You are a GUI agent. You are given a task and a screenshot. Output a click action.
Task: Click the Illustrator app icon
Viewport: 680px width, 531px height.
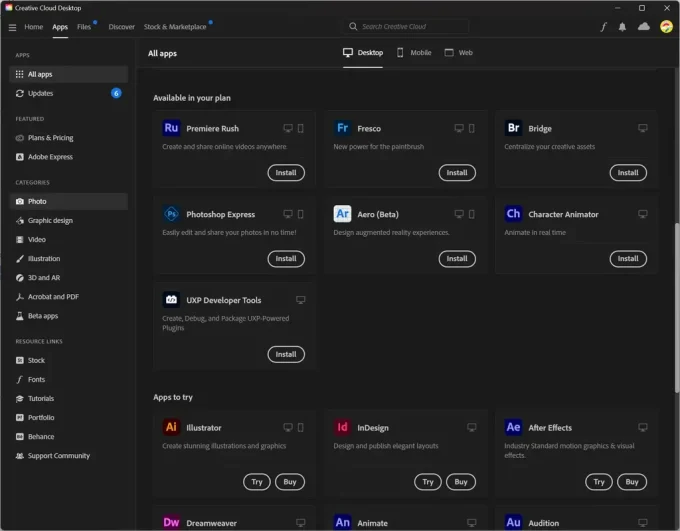[x=171, y=427]
